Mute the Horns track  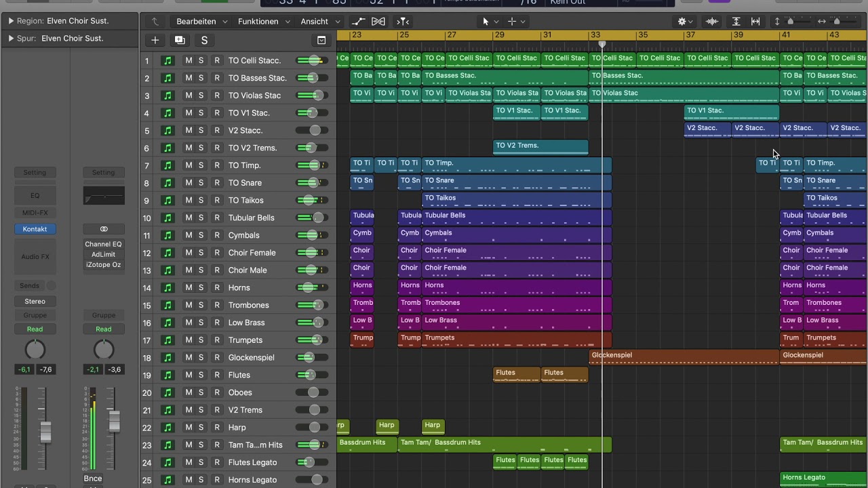coord(189,287)
